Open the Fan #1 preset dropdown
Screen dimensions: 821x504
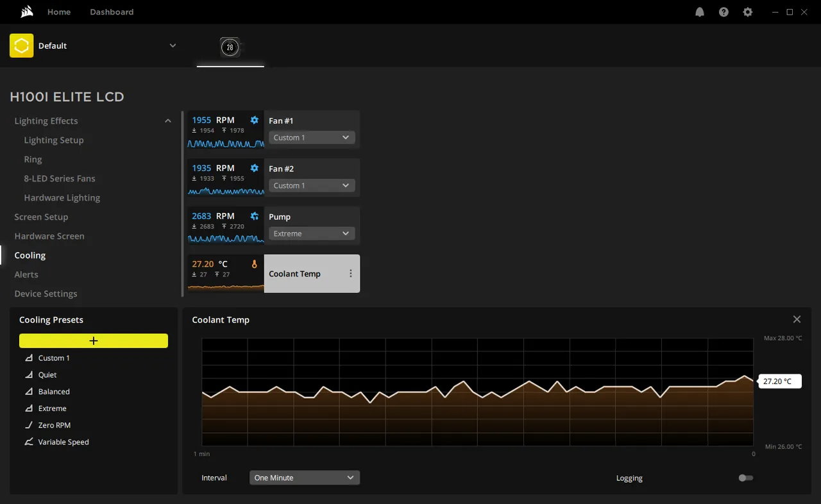312,137
